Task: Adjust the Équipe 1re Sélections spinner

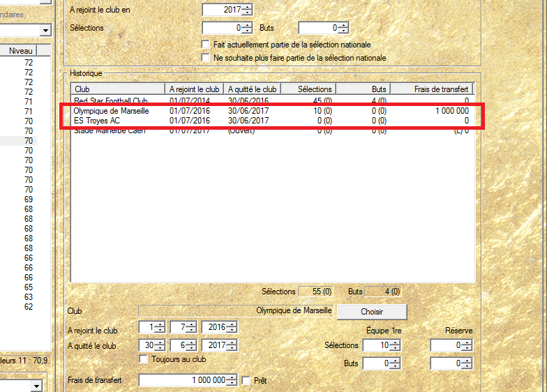Action: [x=395, y=345]
